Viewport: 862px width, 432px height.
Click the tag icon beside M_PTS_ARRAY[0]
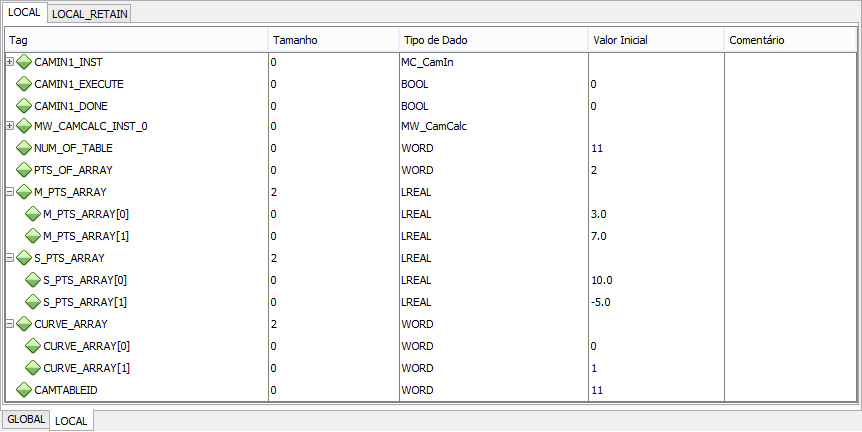tap(33, 214)
